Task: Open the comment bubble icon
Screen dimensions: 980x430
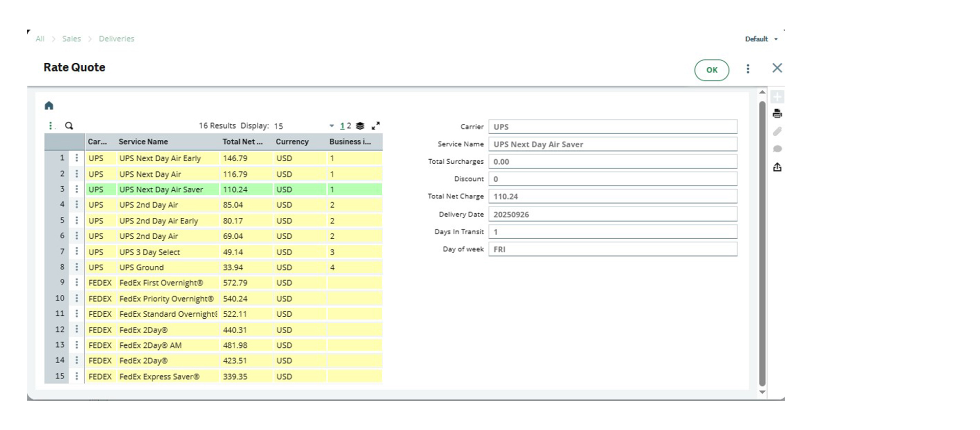Action: click(x=777, y=149)
